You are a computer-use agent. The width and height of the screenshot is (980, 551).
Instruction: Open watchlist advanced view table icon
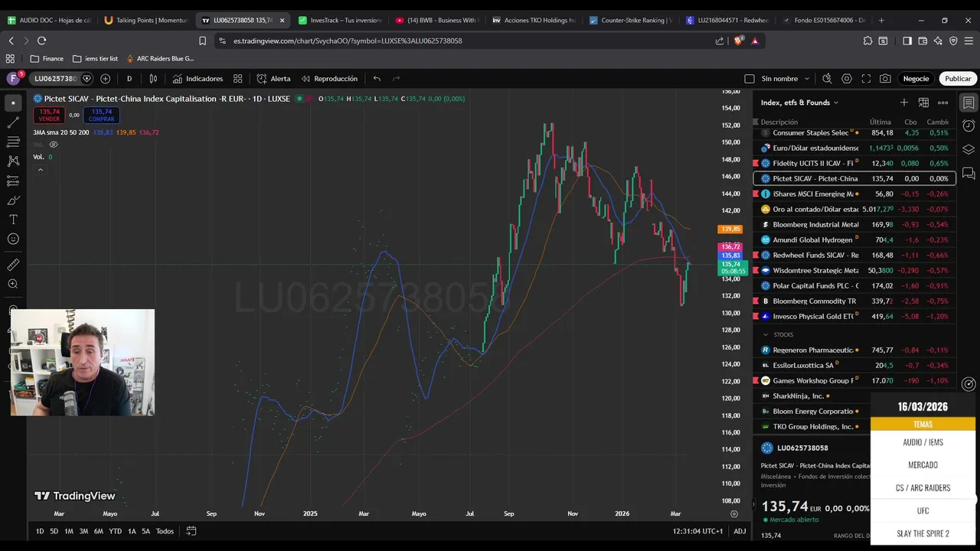[923, 103]
